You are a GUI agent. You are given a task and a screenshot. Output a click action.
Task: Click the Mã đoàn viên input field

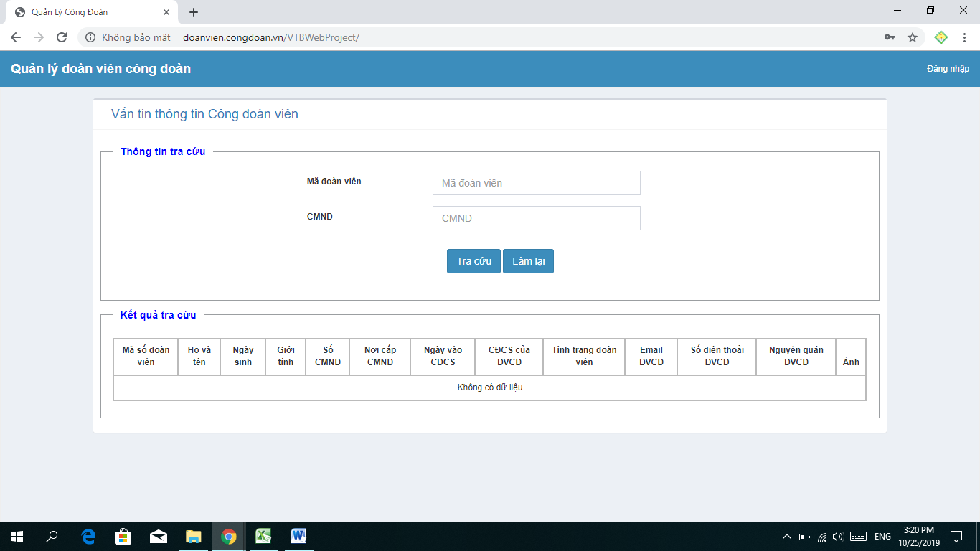coord(536,183)
